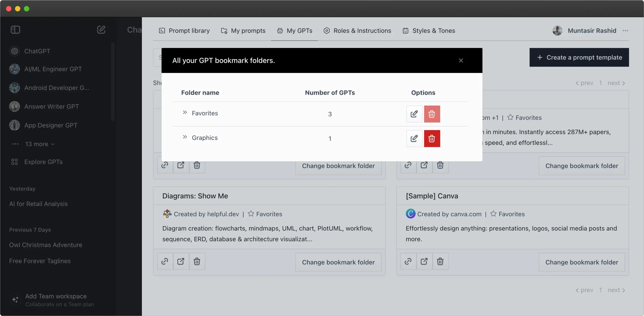The width and height of the screenshot is (644, 316).
Task: Go to prev page at bottom pagination
Action: pyautogui.click(x=584, y=290)
